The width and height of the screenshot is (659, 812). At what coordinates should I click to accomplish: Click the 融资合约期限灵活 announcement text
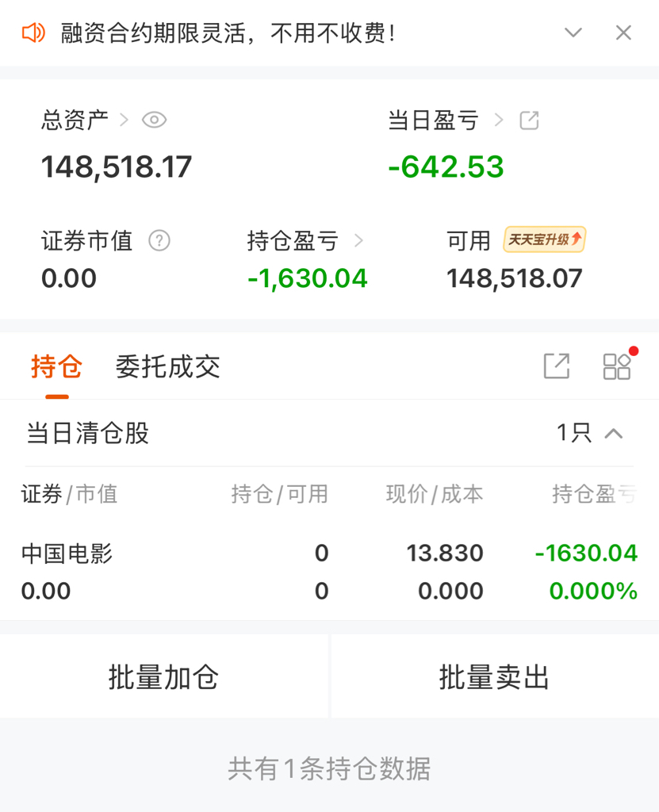point(228,33)
